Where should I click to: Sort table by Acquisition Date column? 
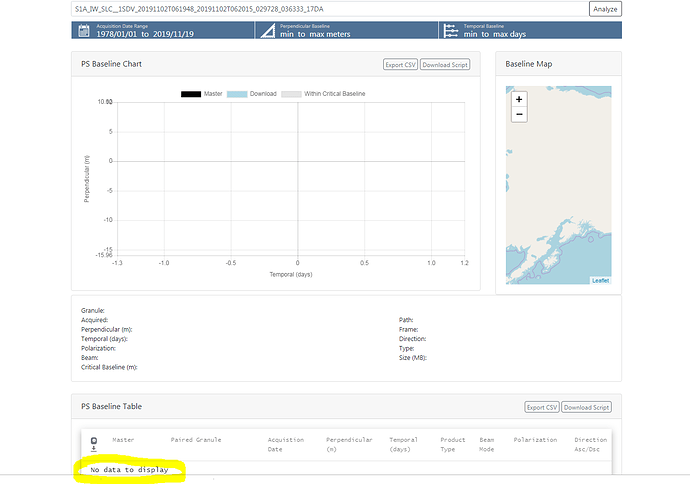[286, 444]
